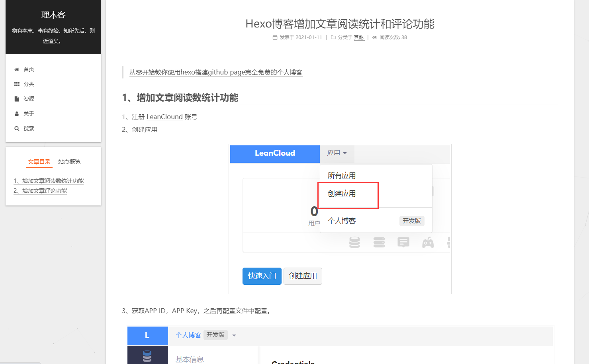Open the 其他 category link
589x364 pixels.
(359, 37)
